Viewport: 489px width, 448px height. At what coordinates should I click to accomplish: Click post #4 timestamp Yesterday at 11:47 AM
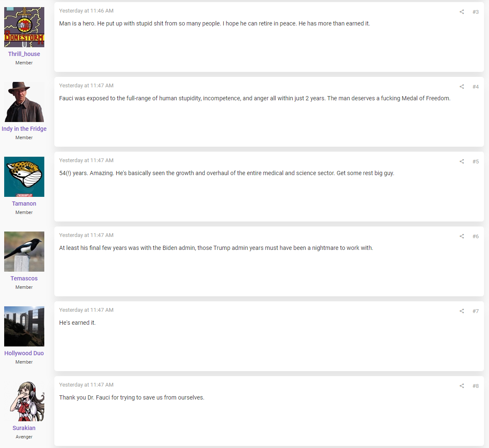click(x=87, y=85)
